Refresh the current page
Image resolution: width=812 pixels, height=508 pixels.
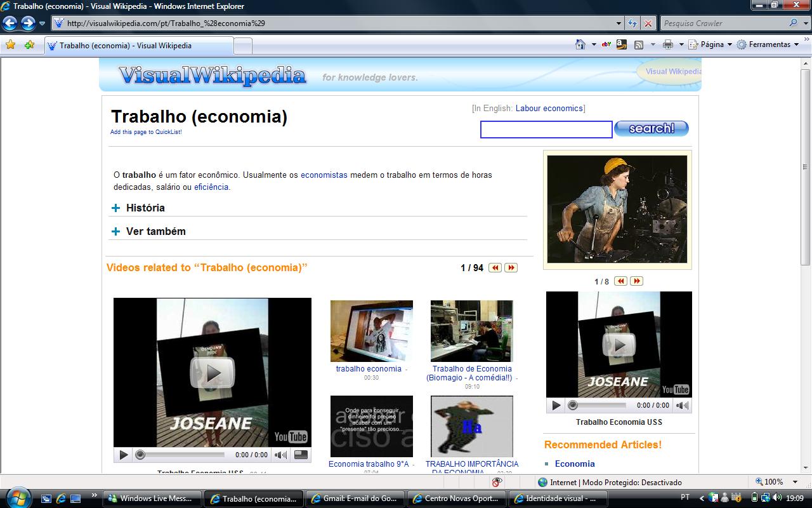[x=632, y=23]
